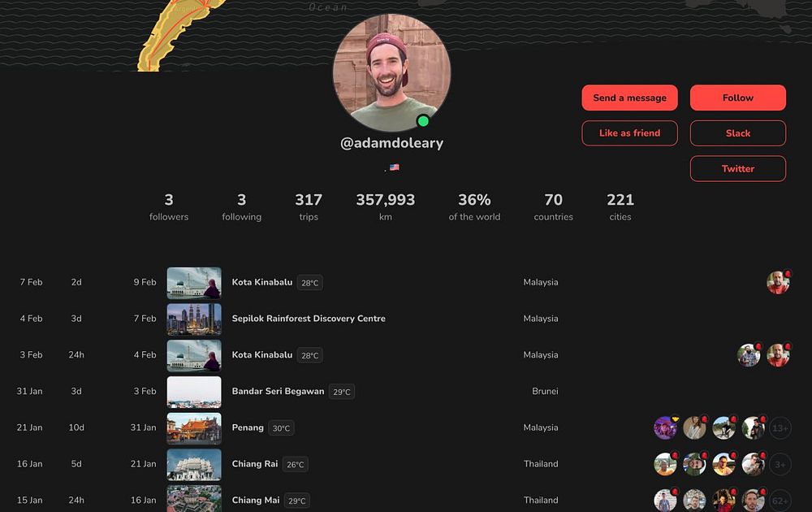Open first purple avatar on Penang row

point(666,427)
